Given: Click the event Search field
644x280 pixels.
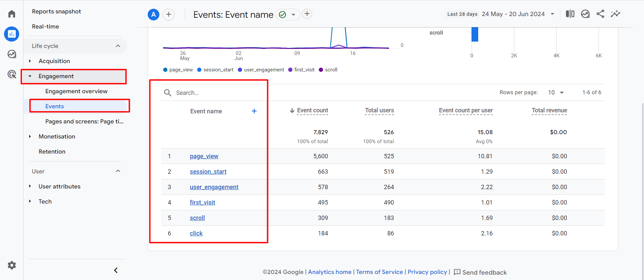Looking at the screenshot, I should [x=215, y=93].
